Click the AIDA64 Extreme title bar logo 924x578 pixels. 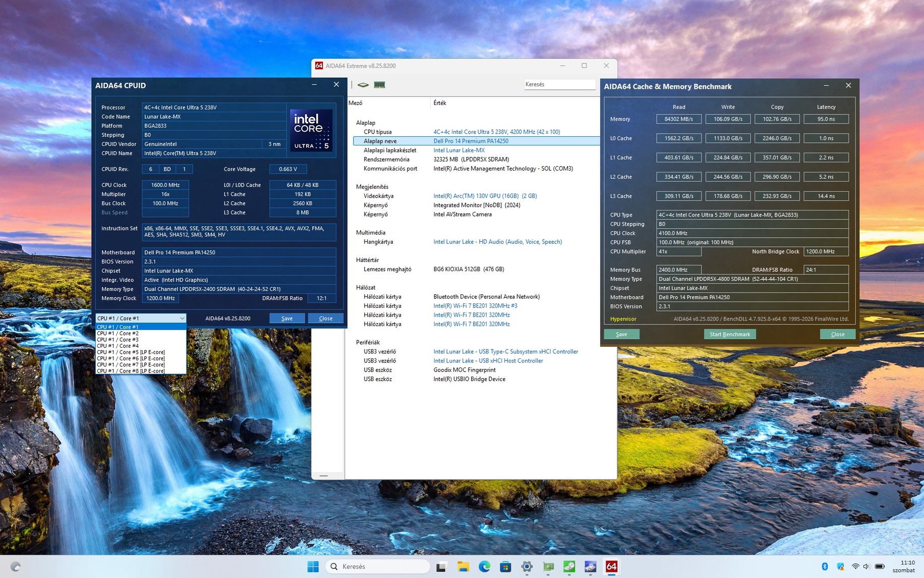[x=319, y=66]
